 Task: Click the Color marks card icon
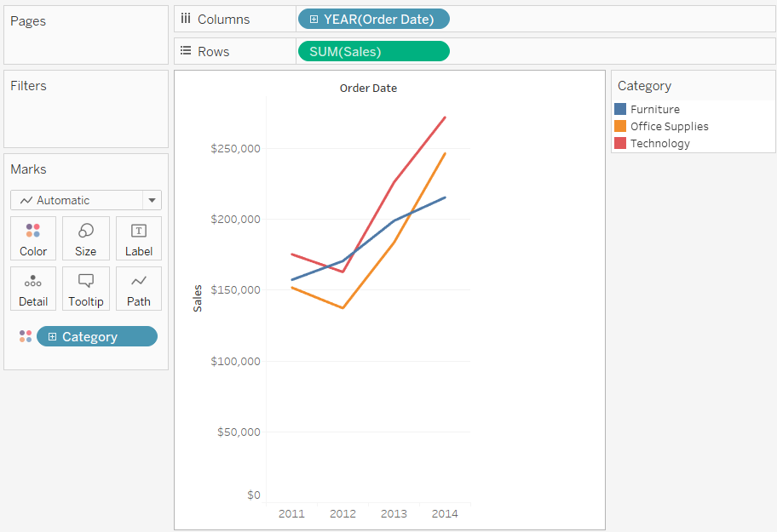pos(33,231)
